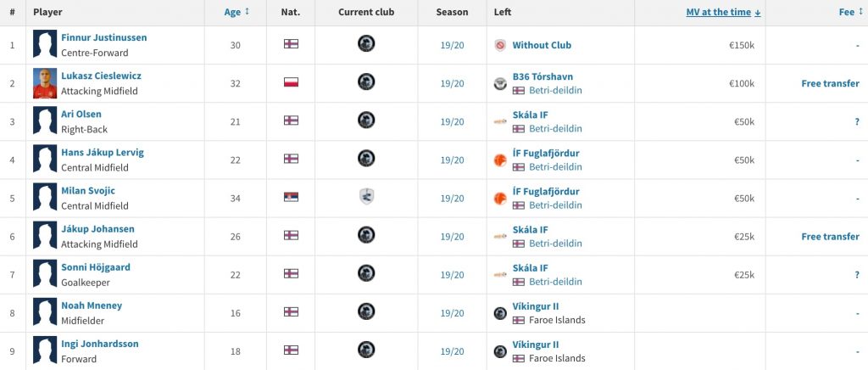868x370 pixels.
Task: Open 19/20 season link in Ari Olsen row
Action: [x=452, y=122]
